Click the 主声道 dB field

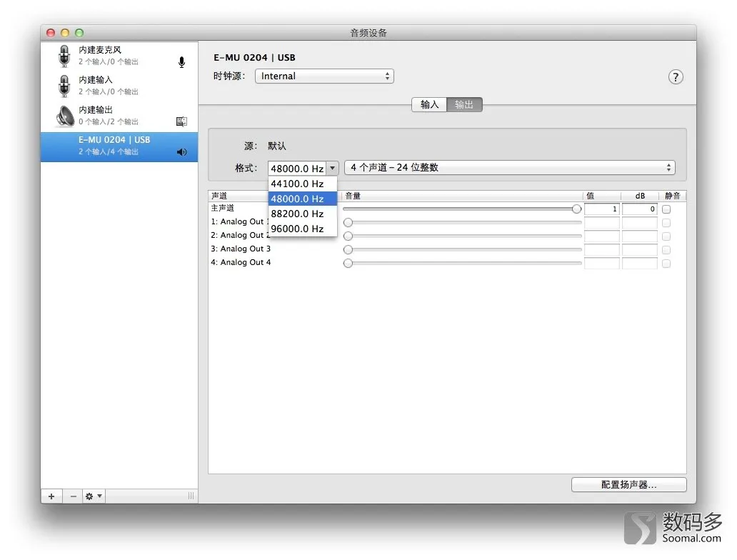[640, 209]
